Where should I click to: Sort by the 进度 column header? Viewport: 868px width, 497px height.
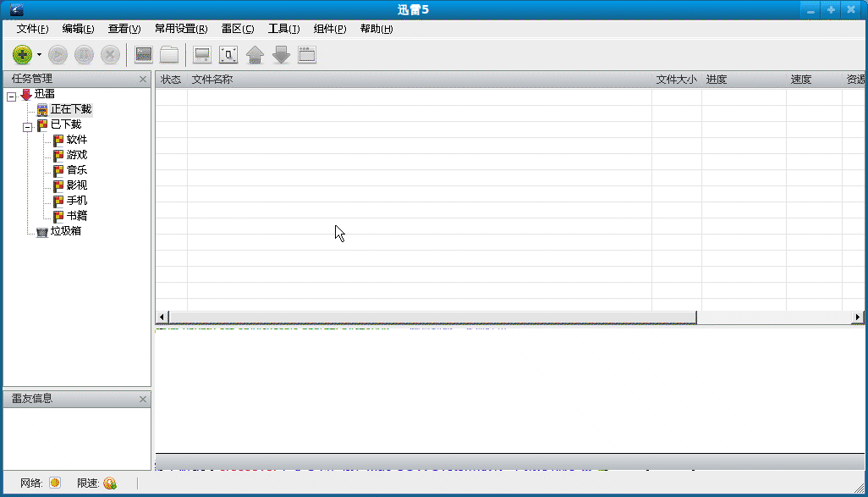tap(744, 80)
